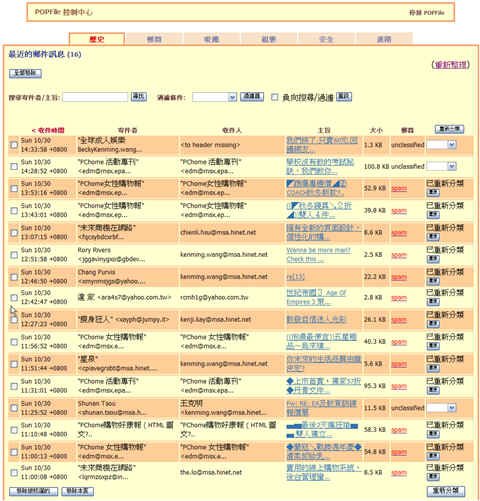Switch to the 磁鐵 (Magnets) tab
Screen dimensions: 480x501
pos(211,39)
